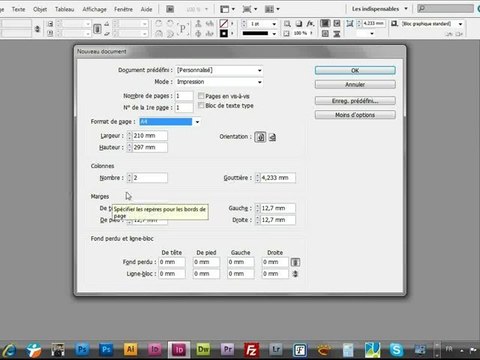Image resolution: width=480 pixels, height=360 pixels.
Task: Click the Nombre de pages field
Action: [184, 96]
